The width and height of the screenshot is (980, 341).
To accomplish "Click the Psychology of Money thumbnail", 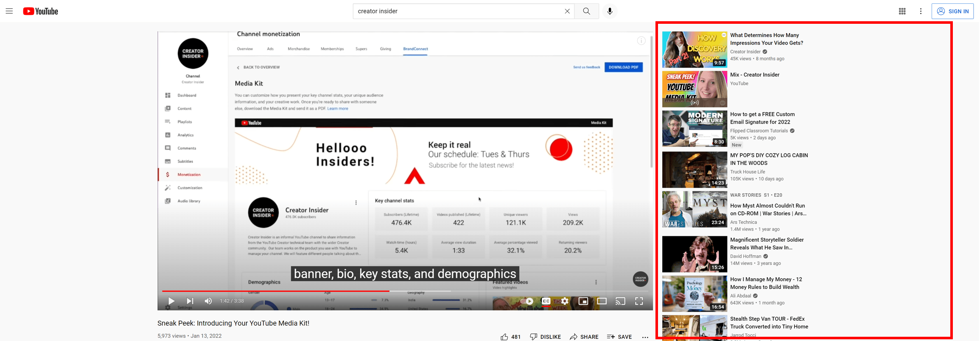I will [x=694, y=294].
